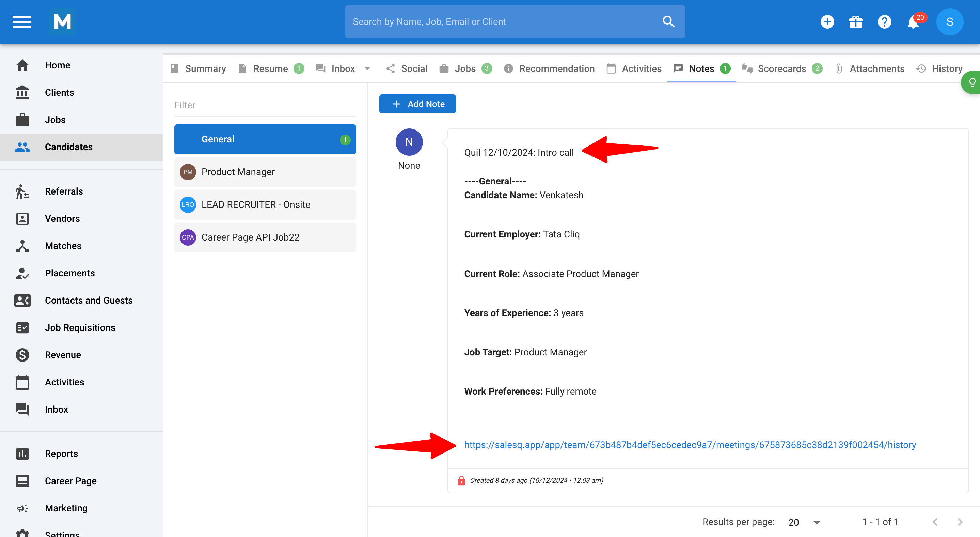980x537 pixels.
Task: Select Candidates in sidebar
Action: coord(81,147)
